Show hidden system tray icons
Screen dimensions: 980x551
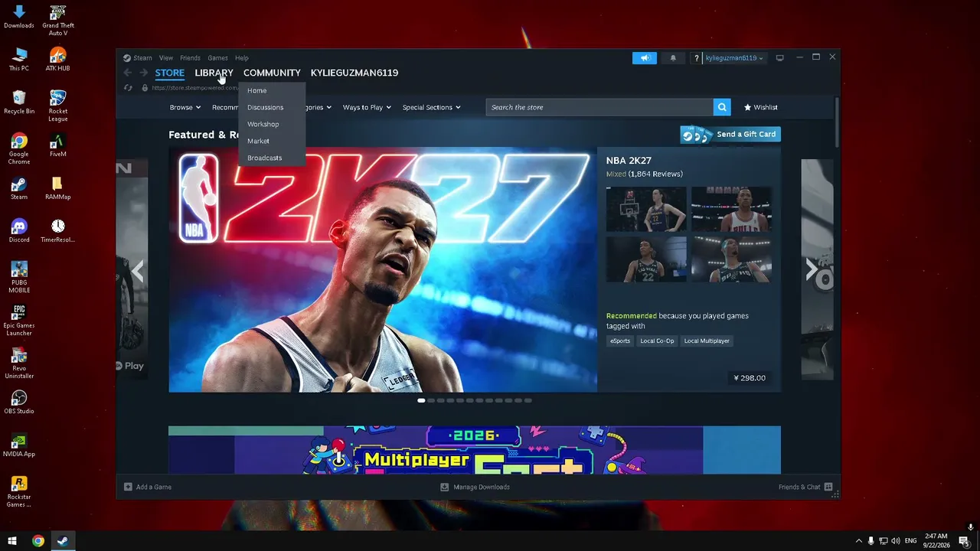pos(859,541)
